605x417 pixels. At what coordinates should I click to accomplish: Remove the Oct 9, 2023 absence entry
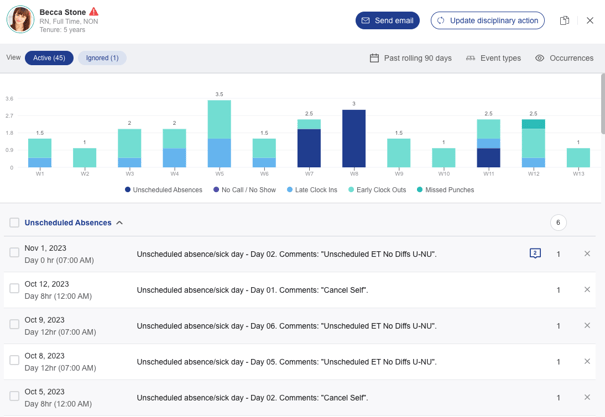tap(587, 326)
